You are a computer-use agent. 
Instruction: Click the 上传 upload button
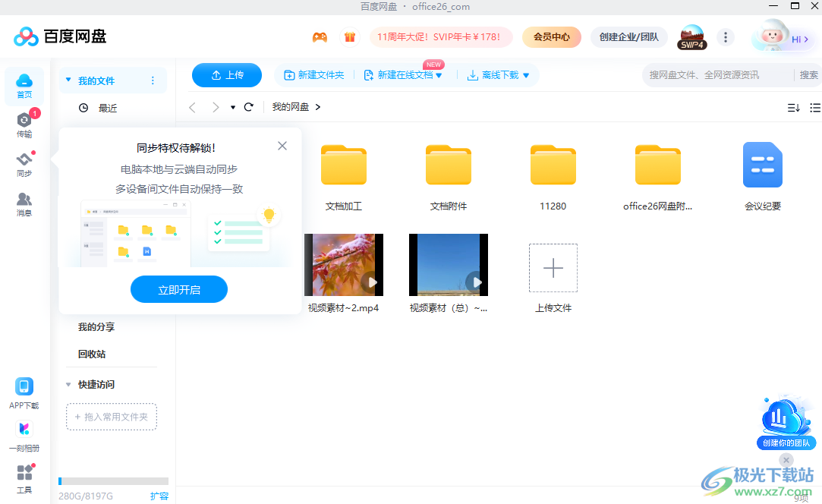pos(227,75)
